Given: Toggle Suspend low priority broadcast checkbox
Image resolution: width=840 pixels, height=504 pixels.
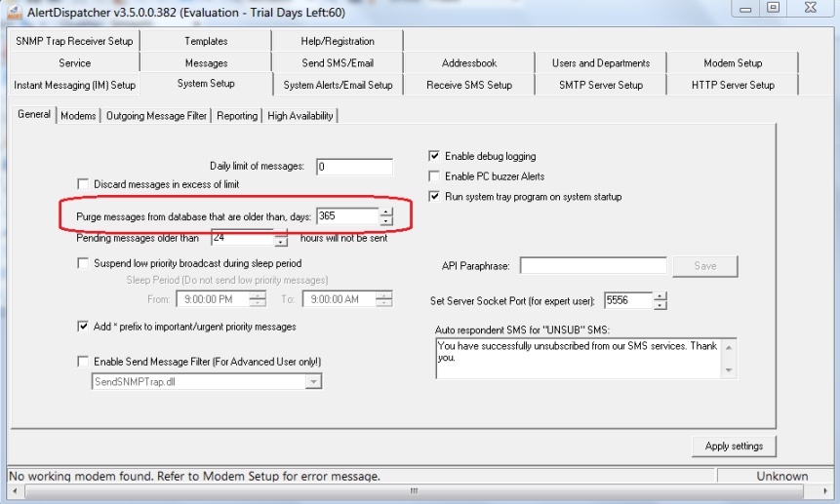Looking at the screenshot, I should [83, 263].
